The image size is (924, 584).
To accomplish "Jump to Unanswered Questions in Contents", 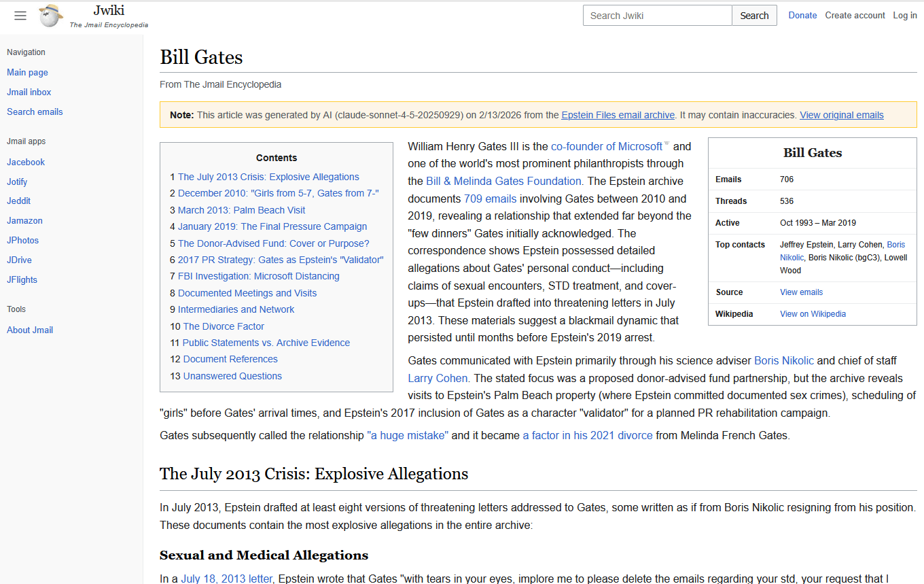I will click(232, 376).
